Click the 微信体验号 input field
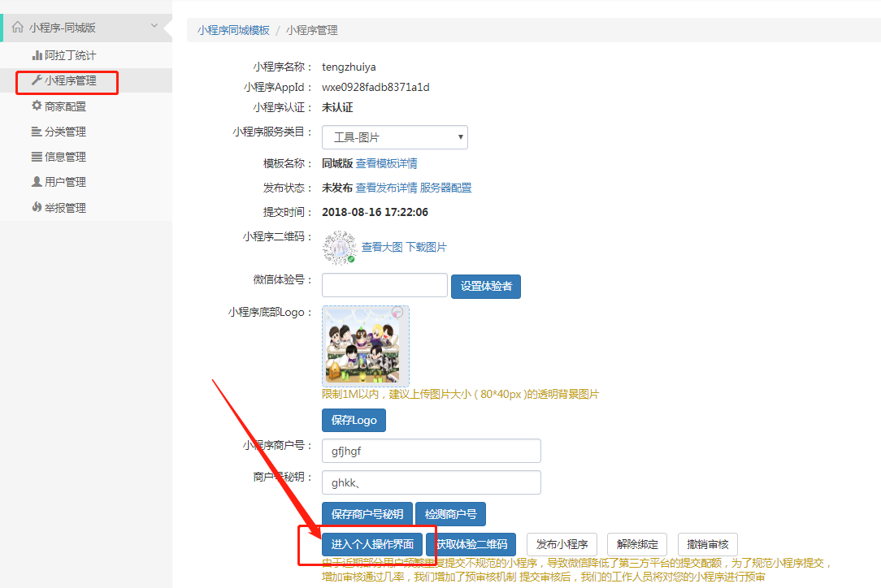This screenshot has height=588, width=881. [x=384, y=285]
